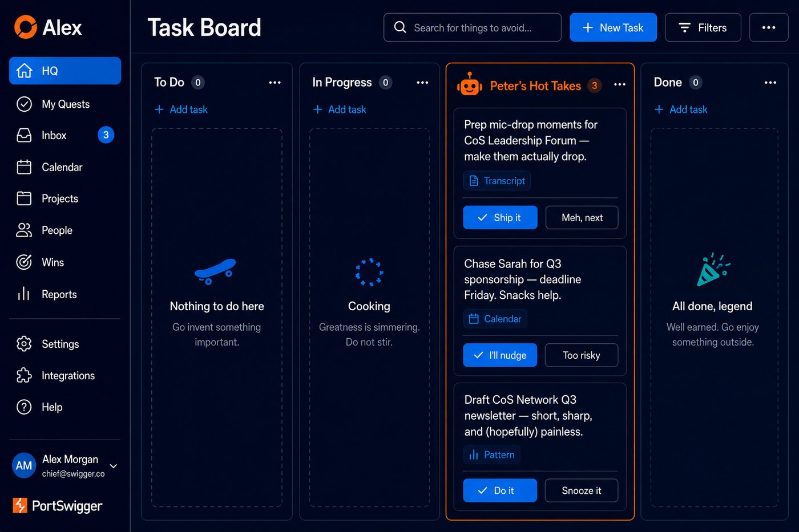Select the 'Prep mic-drop moments' task text
Viewport: 799px width, 532px height.
(531, 140)
